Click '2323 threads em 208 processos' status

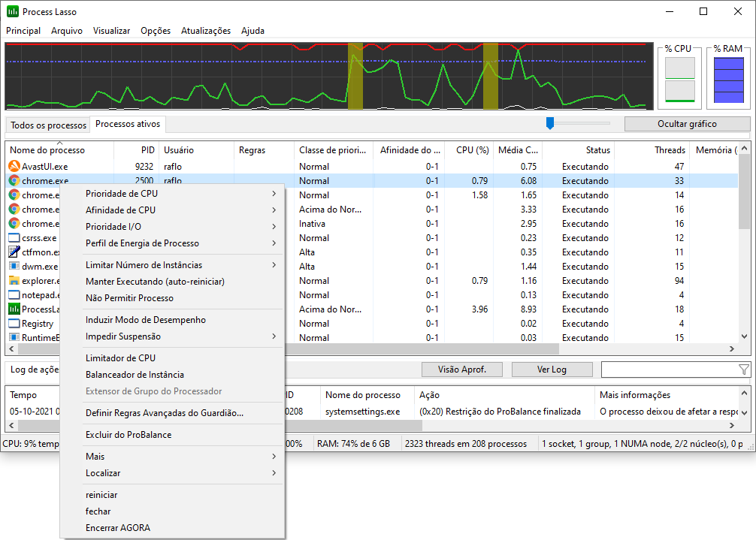click(x=466, y=444)
